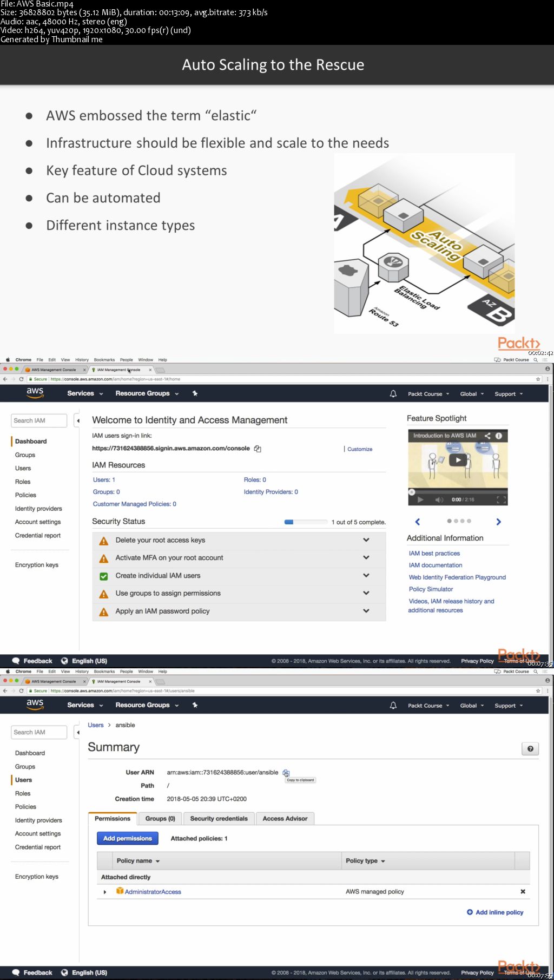
Task: Open the Support dropdown on the IAM dashboard page
Action: click(x=509, y=394)
